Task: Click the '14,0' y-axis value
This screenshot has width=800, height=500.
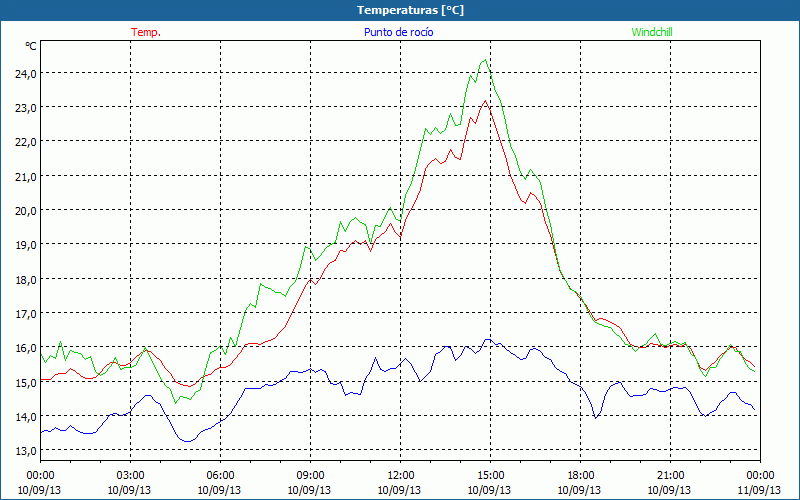Action: 26,417
